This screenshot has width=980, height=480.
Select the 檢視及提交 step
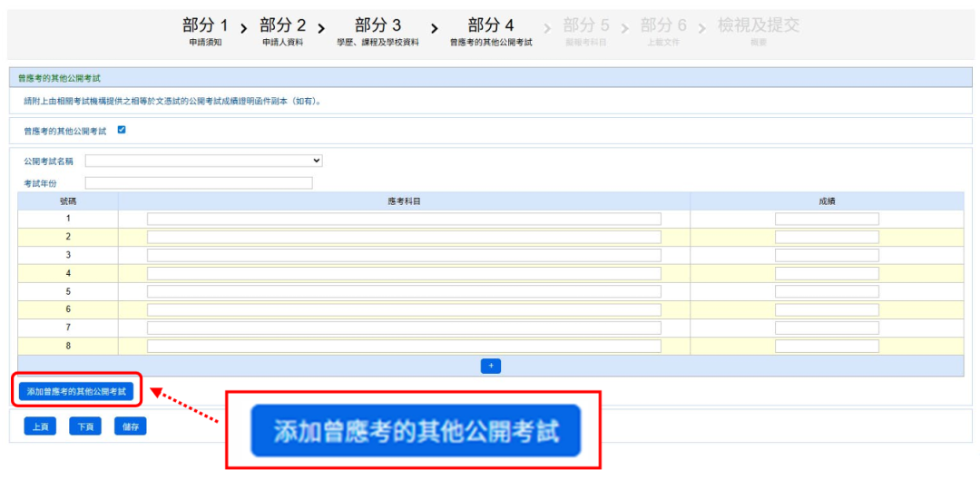[x=758, y=33]
